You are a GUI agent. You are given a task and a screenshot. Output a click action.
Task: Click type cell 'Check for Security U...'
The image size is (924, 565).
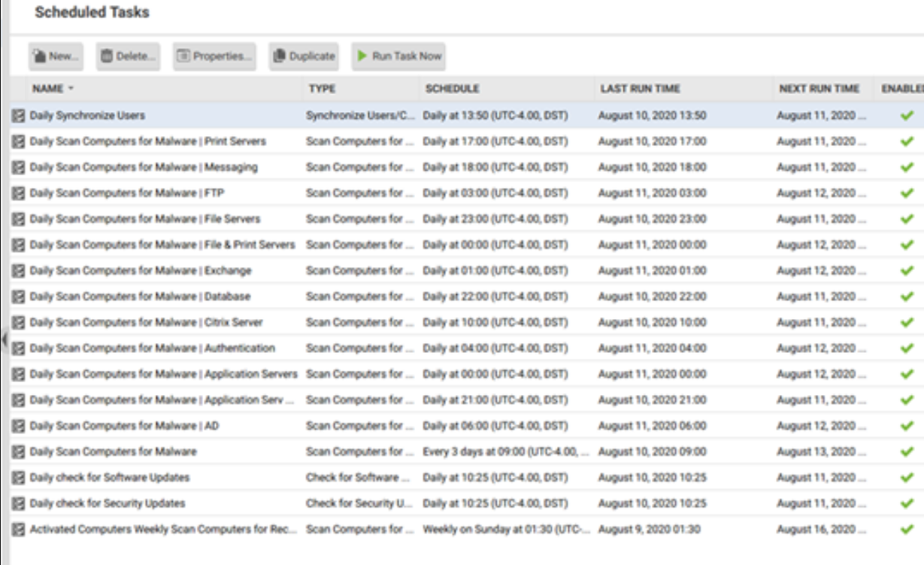(359, 503)
